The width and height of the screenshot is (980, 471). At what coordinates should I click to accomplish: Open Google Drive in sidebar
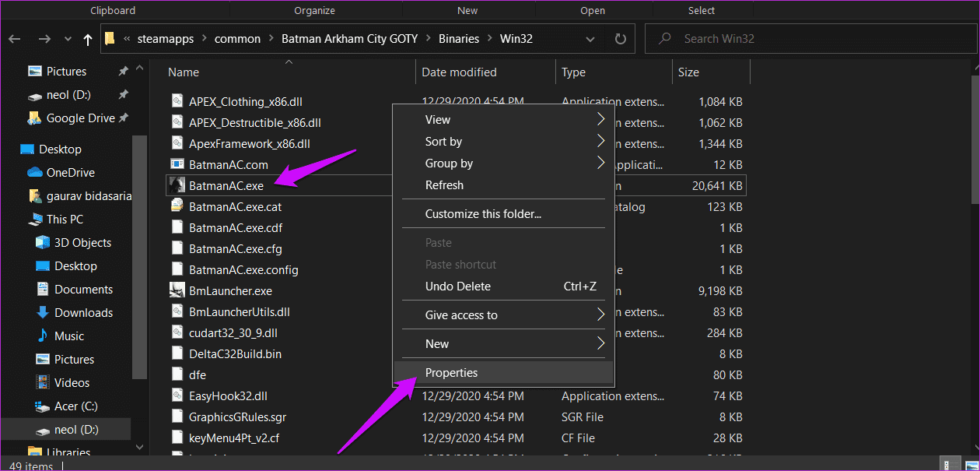(80, 118)
